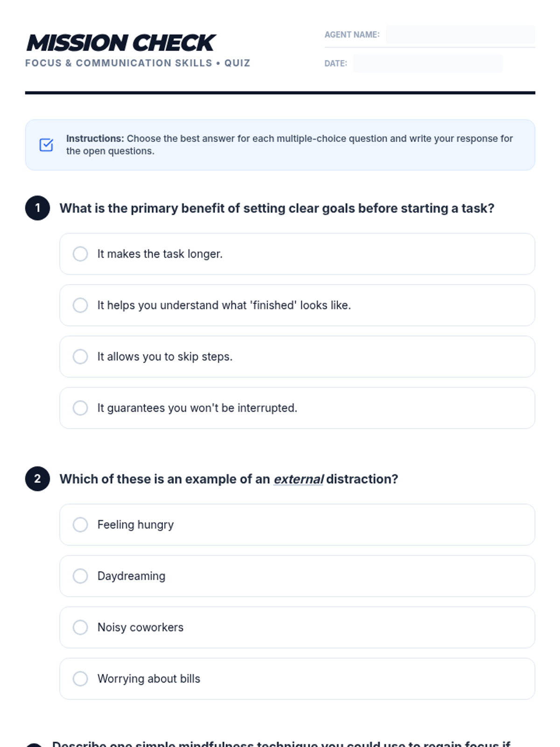Image resolution: width=560 pixels, height=747 pixels.
Task: Click the underlined word 'external'
Action: 298,479
